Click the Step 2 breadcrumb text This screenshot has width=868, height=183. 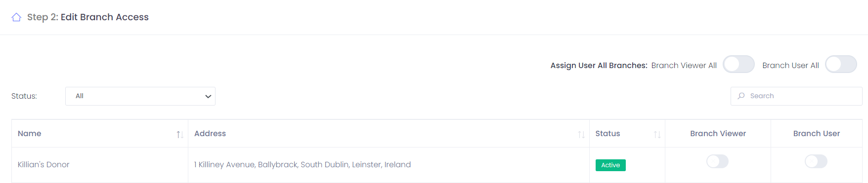tap(88, 17)
